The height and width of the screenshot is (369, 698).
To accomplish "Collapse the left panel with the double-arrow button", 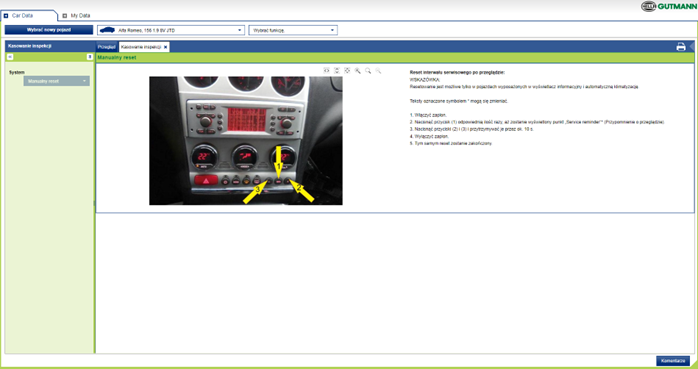I will [x=10, y=57].
